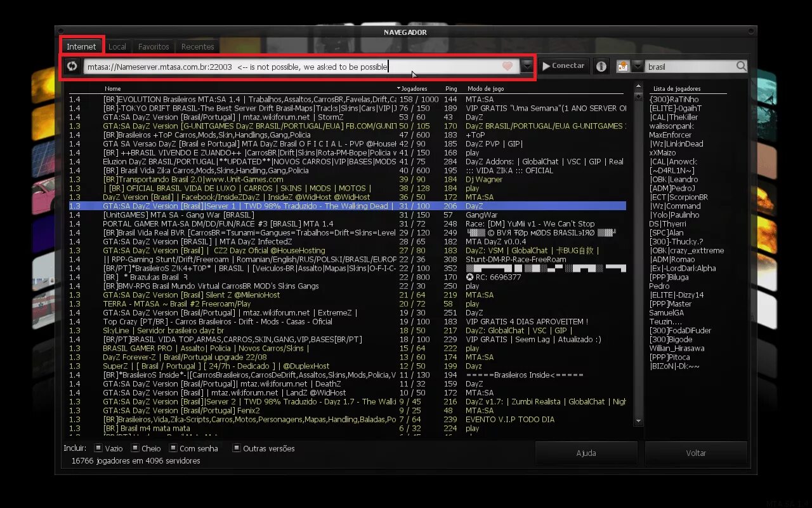Viewport: 812px width, 508px height.
Task: Select player 'walissonpank' in player list
Action: (671, 126)
